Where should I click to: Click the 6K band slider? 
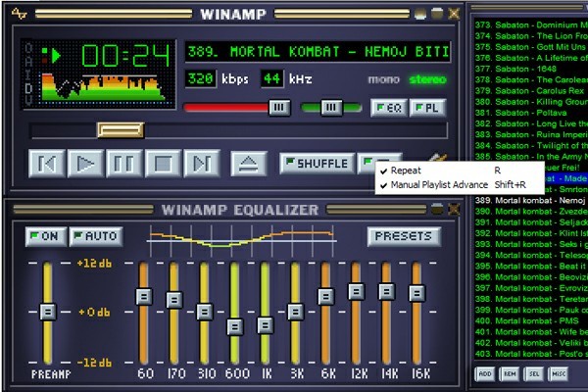click(326, 296)
